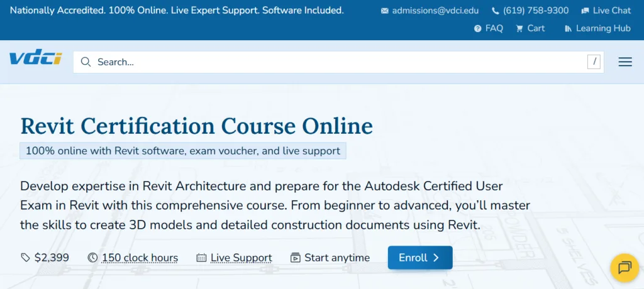Open the yellow chat bubble widget
The width and height of the screenshot is (644, 289).
pyautogui.click(x=625, y=268)
